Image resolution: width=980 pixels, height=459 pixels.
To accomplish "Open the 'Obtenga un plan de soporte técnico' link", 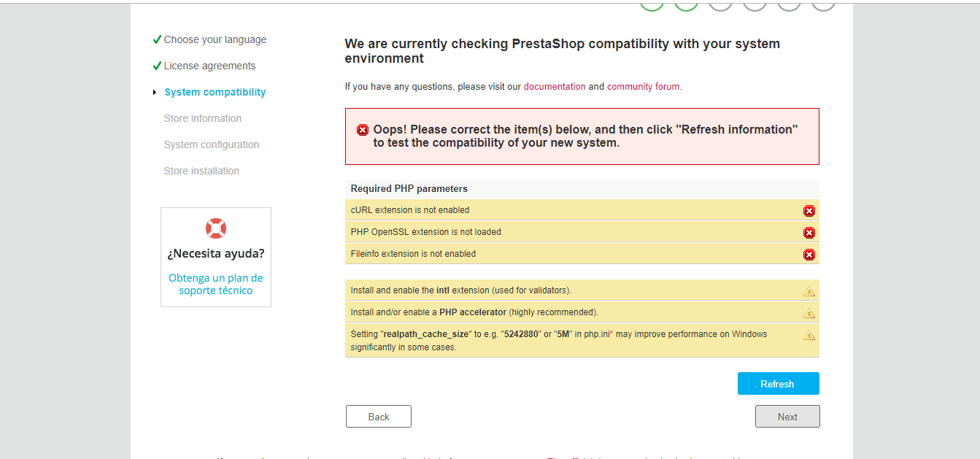I will coord(216,284).
